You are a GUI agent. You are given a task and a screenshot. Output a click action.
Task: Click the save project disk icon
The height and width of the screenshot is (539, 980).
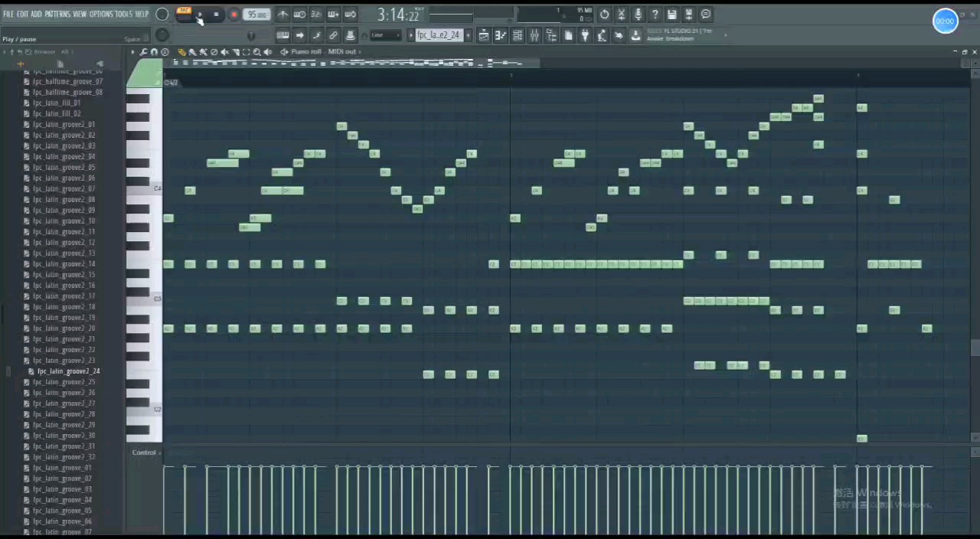[671, 15]
